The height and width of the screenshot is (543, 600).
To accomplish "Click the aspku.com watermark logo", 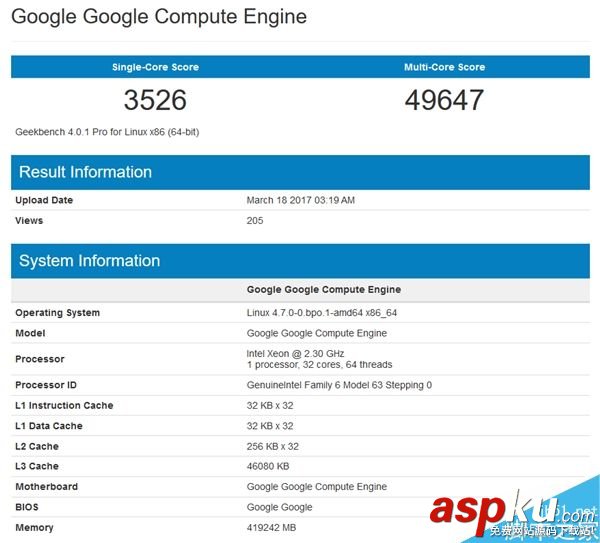I will tap(512, 510).
